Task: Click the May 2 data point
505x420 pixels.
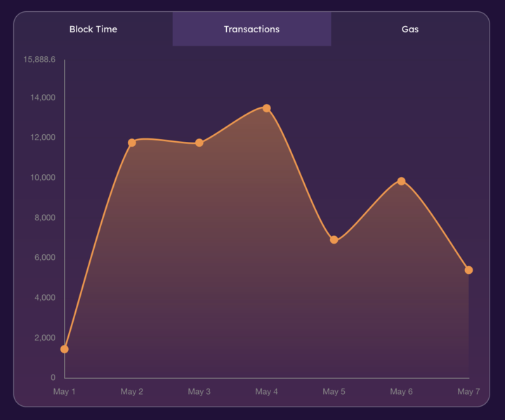Action: click(132, 143)
